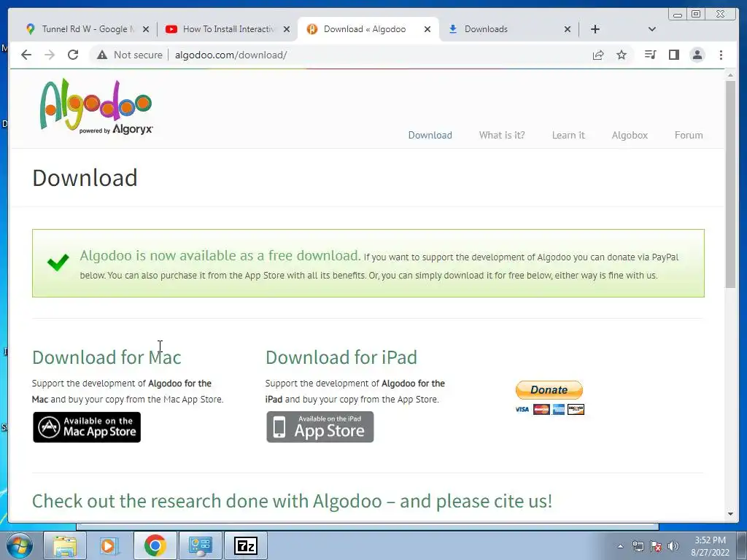Open the Windows Start menu
Screen dimensions: 747x560
coord(20,545)
